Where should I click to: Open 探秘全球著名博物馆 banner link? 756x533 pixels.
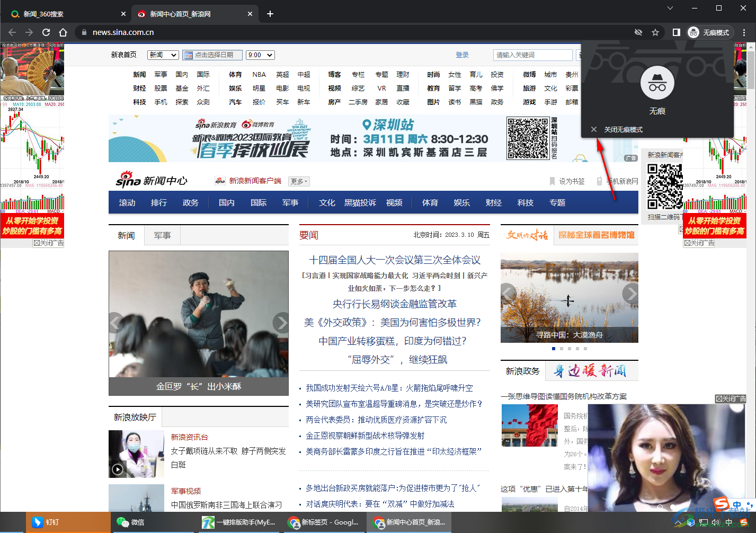coord(596,235)
